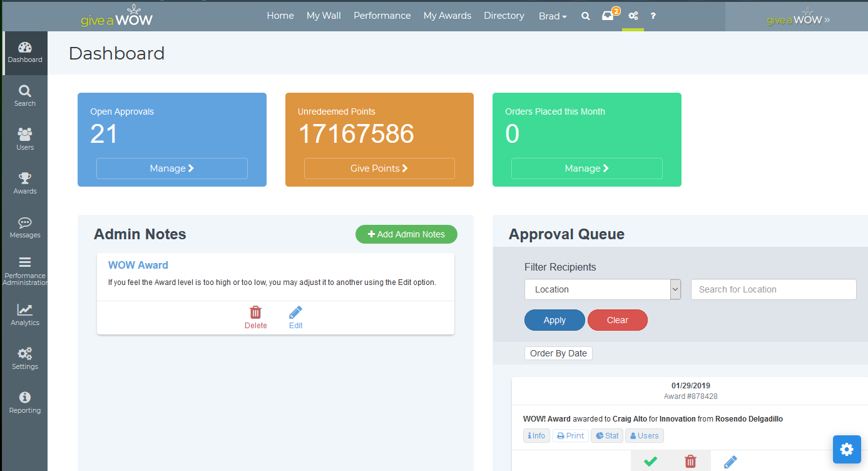Open Messages in the sidebar
Viewport: 868px width, 471px height.
[x=24, y=228]
